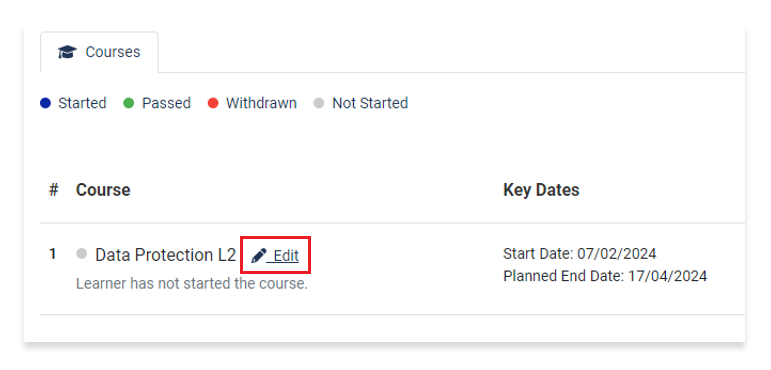Click the Start Date 07/02/2024 text
771x370 pixels.
[580, 254]
